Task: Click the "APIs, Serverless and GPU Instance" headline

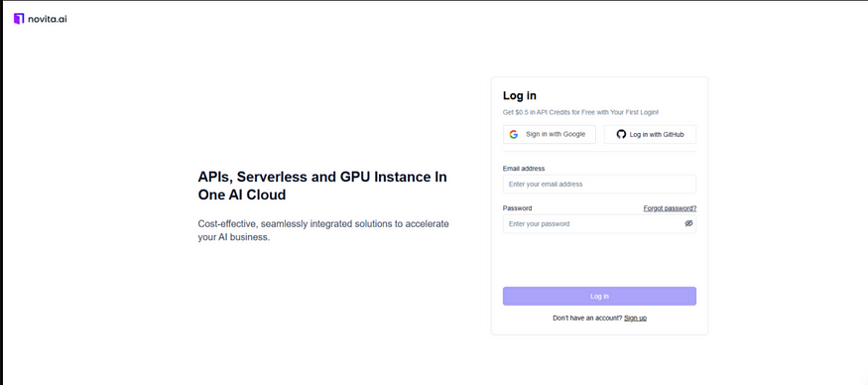Action: click(322, 187)
